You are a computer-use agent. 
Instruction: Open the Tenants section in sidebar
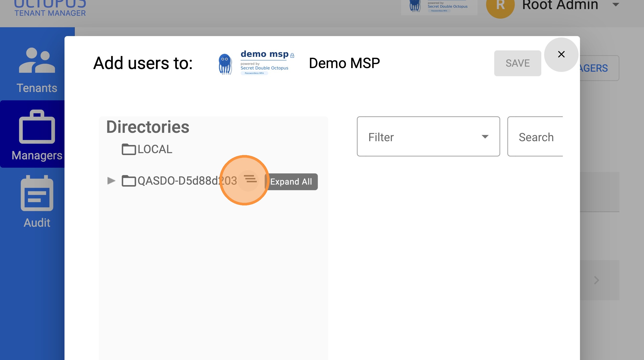[37, 70]
